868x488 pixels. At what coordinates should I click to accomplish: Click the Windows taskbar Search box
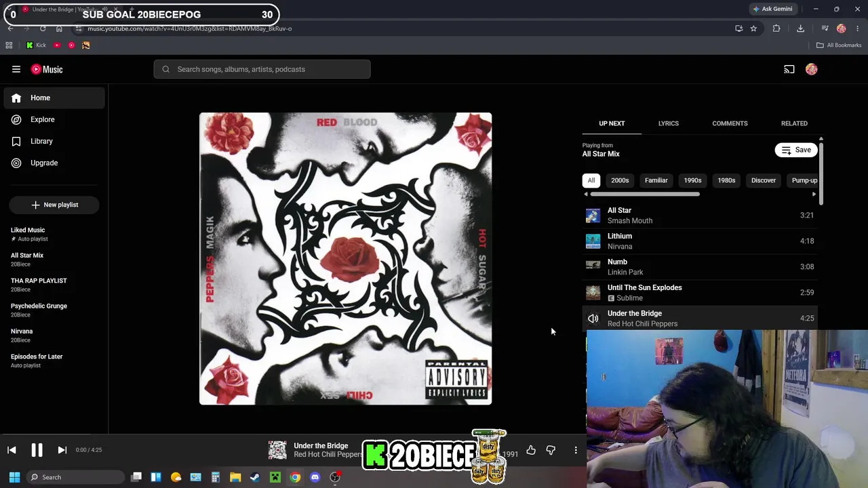(x=76, y=477)
